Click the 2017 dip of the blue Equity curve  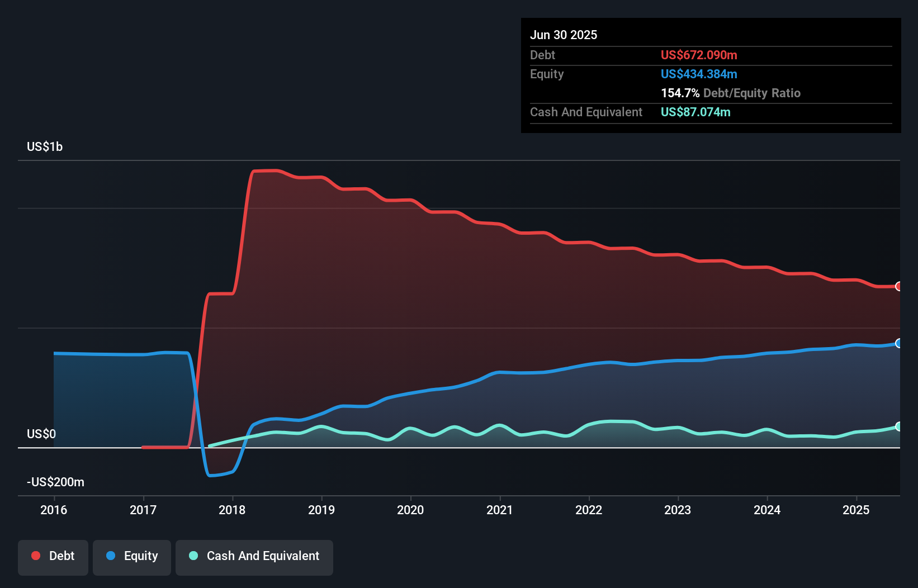[x=215, y=476]
